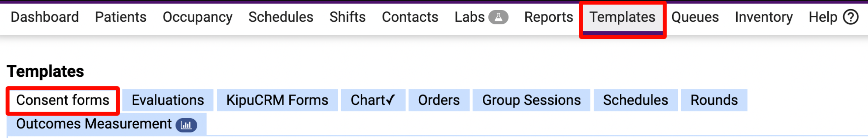Show the Orders templates tab
868x138 pixels.
coord(439,100)
